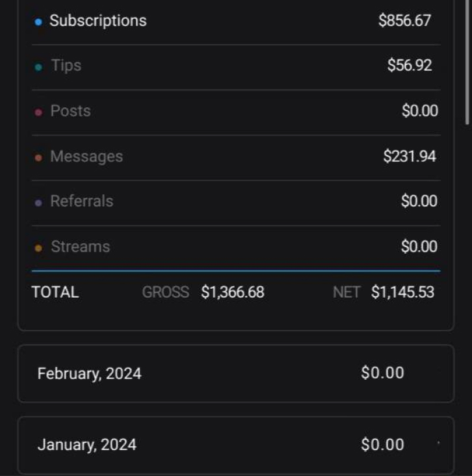Click the $231.94 Messages amount
The height and width of the screenshot is (476, 472).
pyautogui.click(x=410, y=157)
